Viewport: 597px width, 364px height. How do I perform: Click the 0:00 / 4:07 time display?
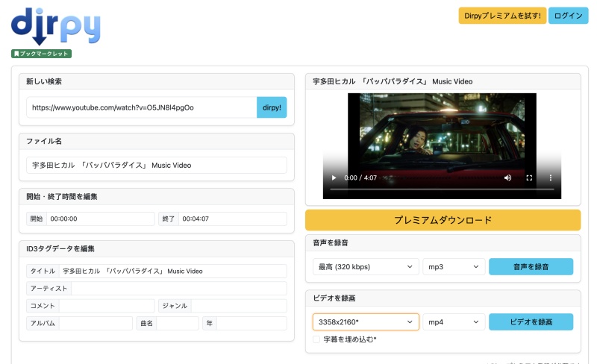tap(360, 178)
